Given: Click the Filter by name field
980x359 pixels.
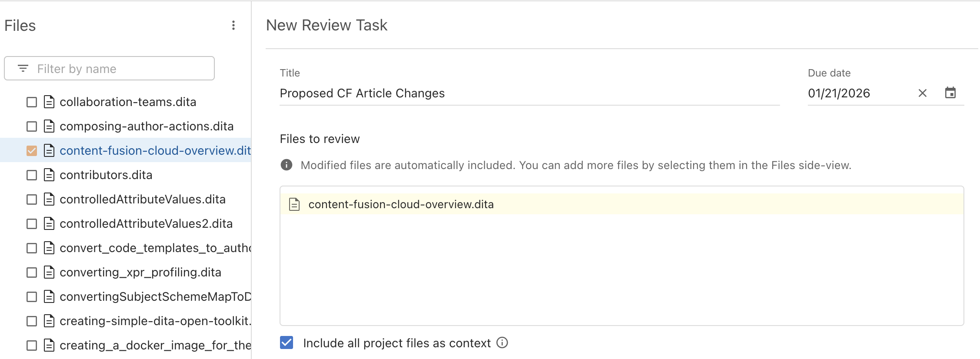Looking at the screenshot, I should tap(117, 69).
